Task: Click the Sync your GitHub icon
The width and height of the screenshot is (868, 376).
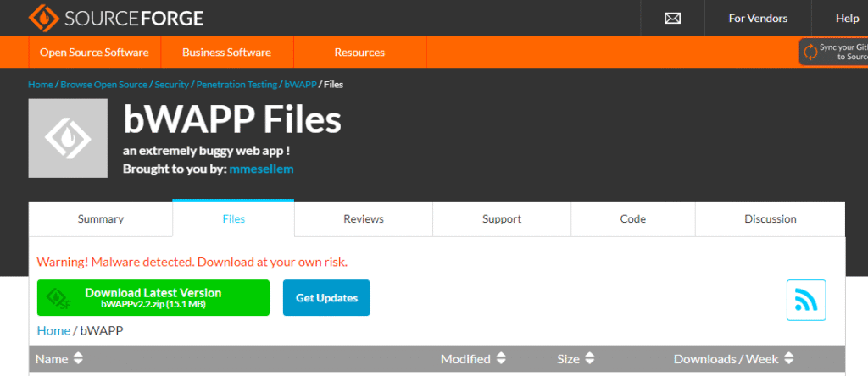Action: pyautogui.click(x=811, y=52)
